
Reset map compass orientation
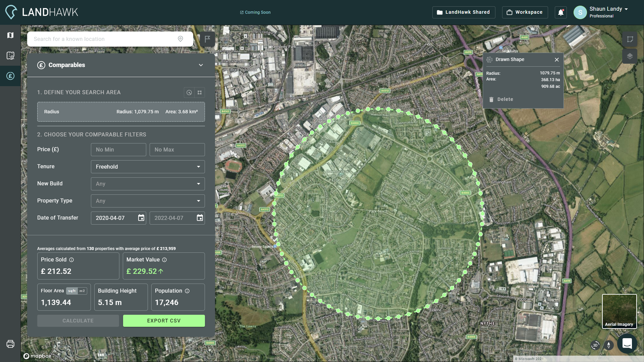609,345
